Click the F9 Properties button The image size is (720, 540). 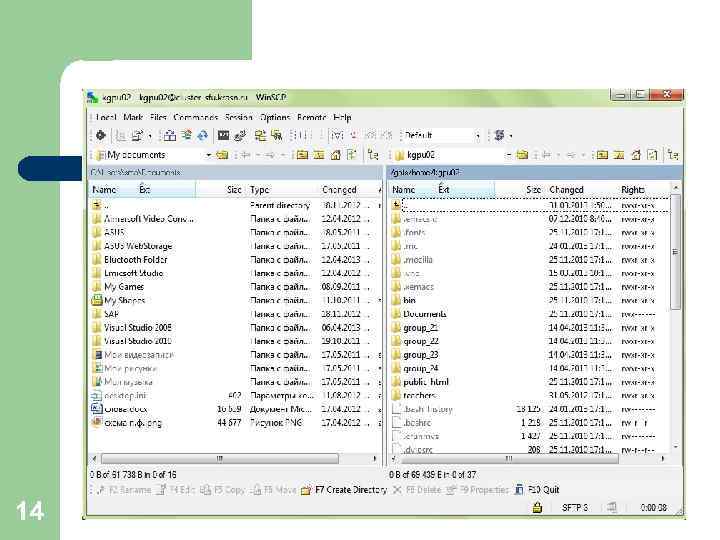pos(478,490)
